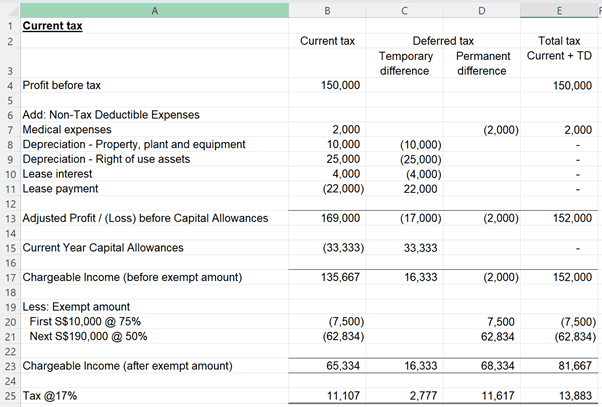Click 'Current Year Capital Allowances' label
This screenshot has height=407, width=602.
click(103, 248)
